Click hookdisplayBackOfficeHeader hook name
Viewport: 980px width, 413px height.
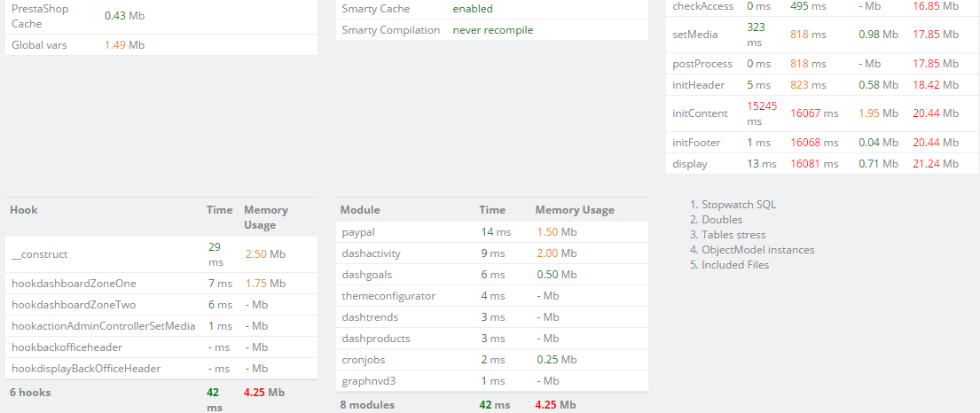[86, 368]
